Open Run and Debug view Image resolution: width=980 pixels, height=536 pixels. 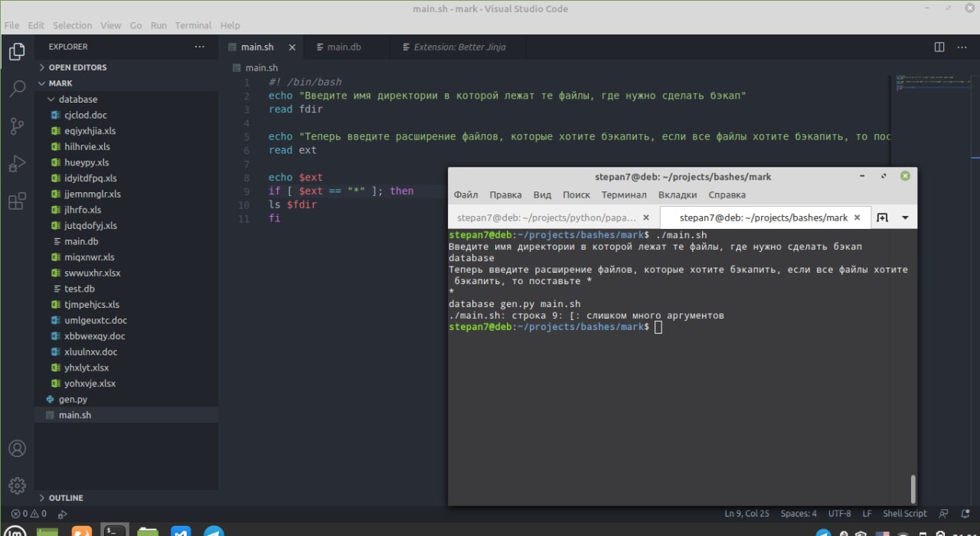pyautogui.click(x=17, y=164)
